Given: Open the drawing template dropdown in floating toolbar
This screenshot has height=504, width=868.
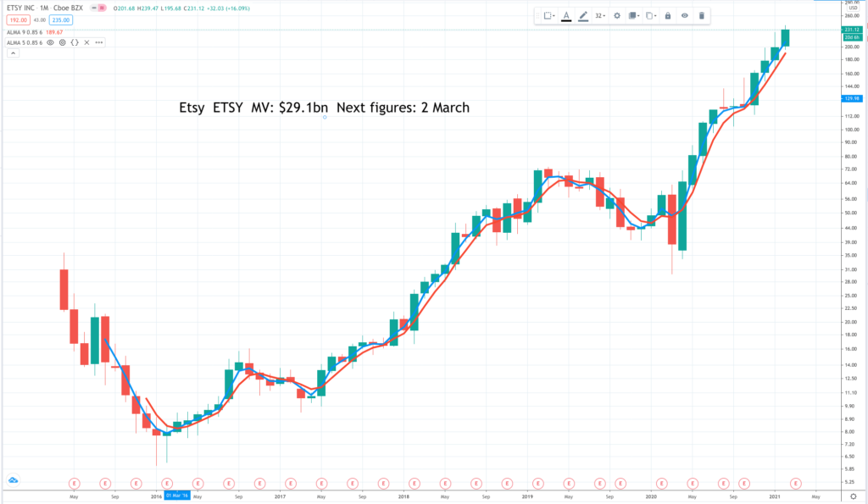Looking at the screenshot, I should point(549,16).
